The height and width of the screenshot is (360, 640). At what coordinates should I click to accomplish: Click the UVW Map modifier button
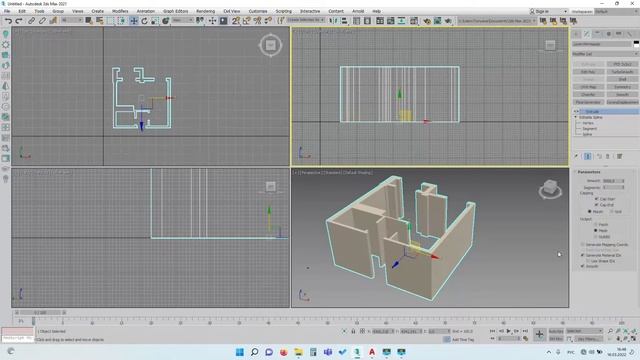click(x=588, y=87)
